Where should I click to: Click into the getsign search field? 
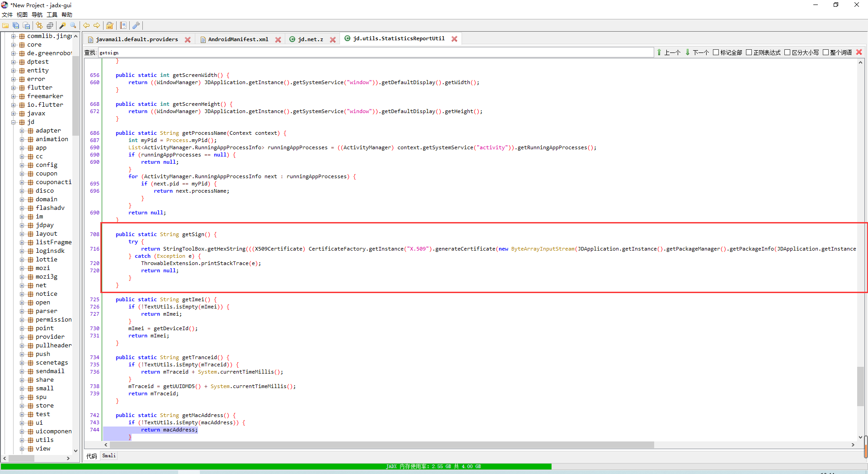(x=376, y=53)
